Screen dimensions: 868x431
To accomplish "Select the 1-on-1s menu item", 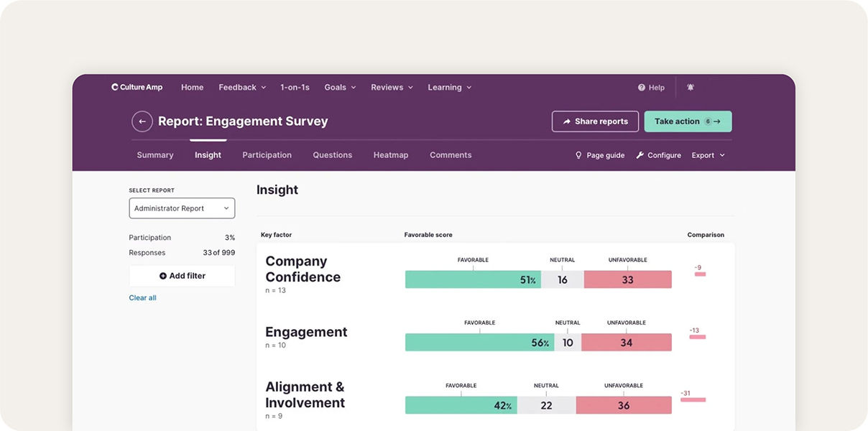I will (295, 88).
